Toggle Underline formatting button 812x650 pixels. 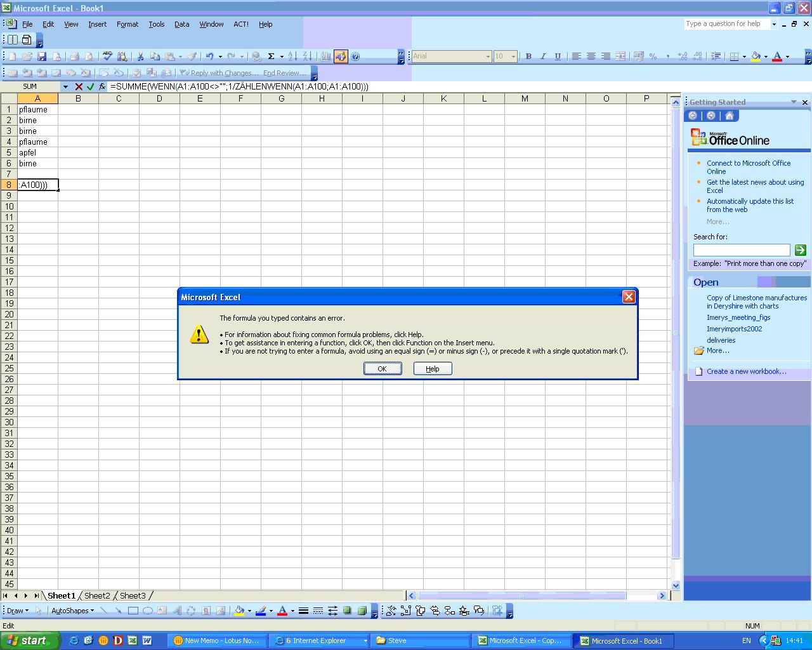558,56
